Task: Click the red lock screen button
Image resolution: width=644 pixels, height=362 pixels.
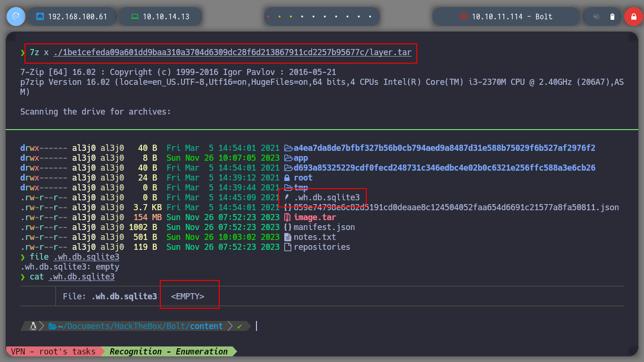Action: click(x=633, y=16)
